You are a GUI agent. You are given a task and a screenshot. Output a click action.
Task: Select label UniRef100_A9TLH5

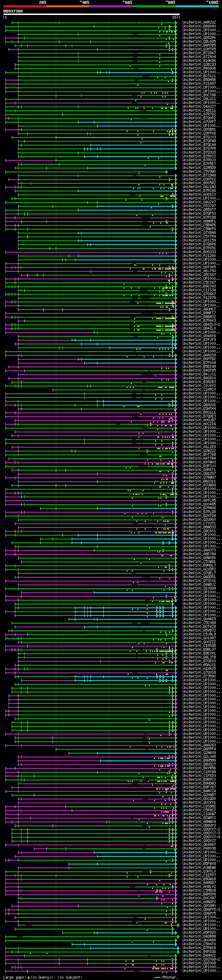click(199, 500)
